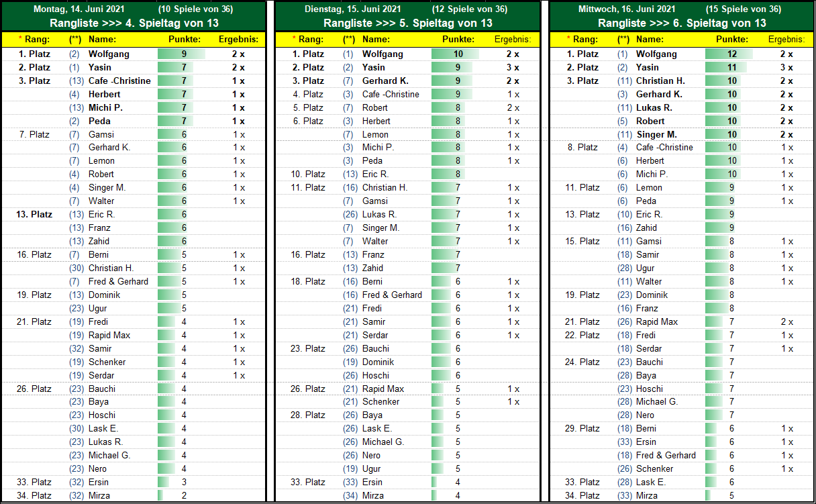Select the 'Rangliste >>> 6. Spieltag von 13' title
Image resolution: width=816 pixels, height=504 pixels.
tap(681, 23)
